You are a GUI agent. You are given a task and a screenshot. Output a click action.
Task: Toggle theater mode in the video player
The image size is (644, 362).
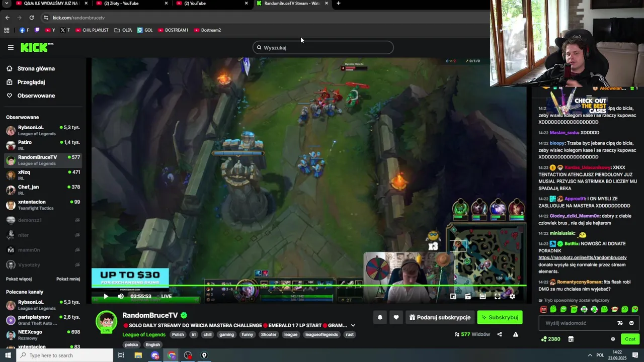point(482,296)
